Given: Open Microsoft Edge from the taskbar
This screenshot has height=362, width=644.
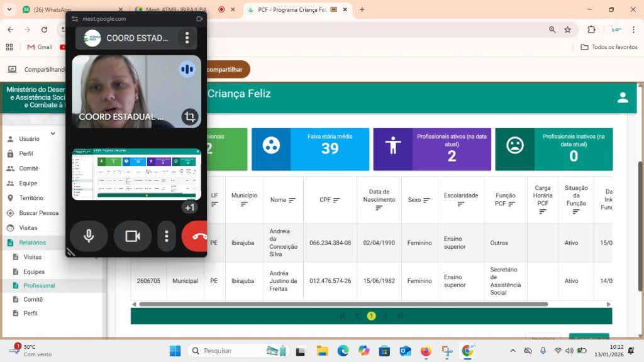Looking at the screenshot, I should click(x=343, y=351).
